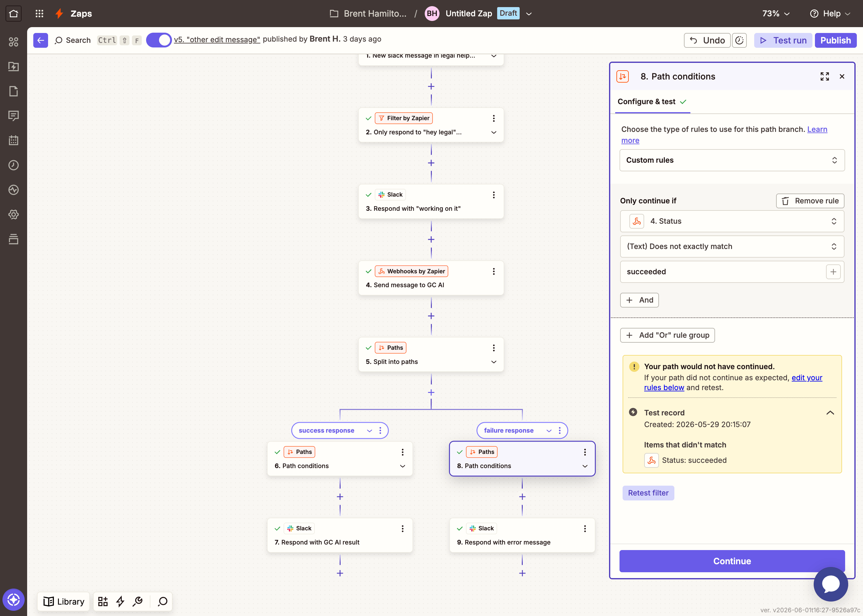Open the history clock sidebar icon
Viewport: 863px width, 616px height.
point(14,165)
